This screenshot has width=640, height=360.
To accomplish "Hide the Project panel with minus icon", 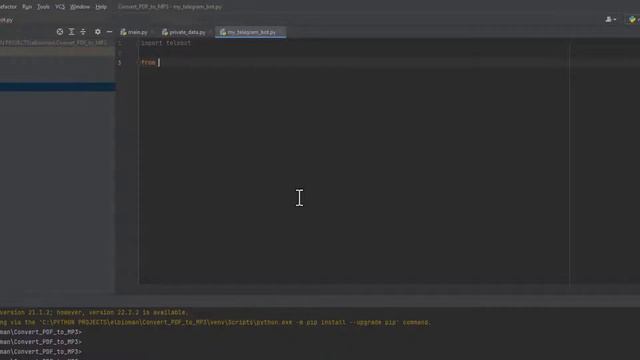I will click(x=109, y=31).
